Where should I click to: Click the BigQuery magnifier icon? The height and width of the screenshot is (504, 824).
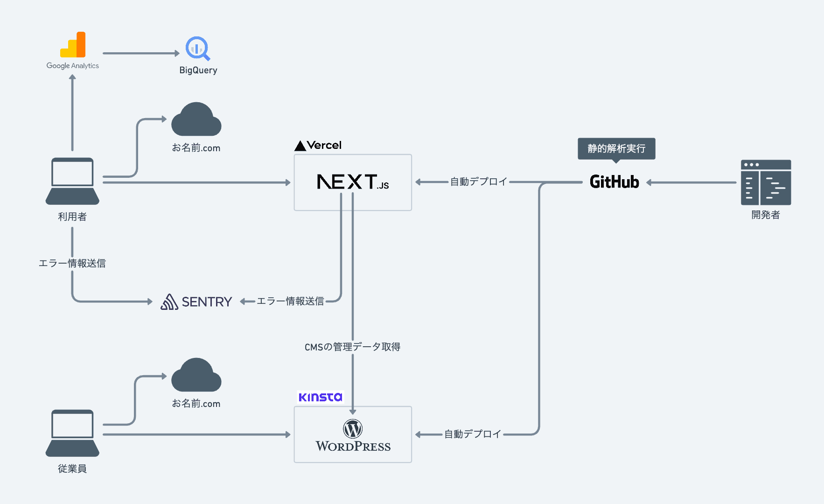(x=198, y=49)
